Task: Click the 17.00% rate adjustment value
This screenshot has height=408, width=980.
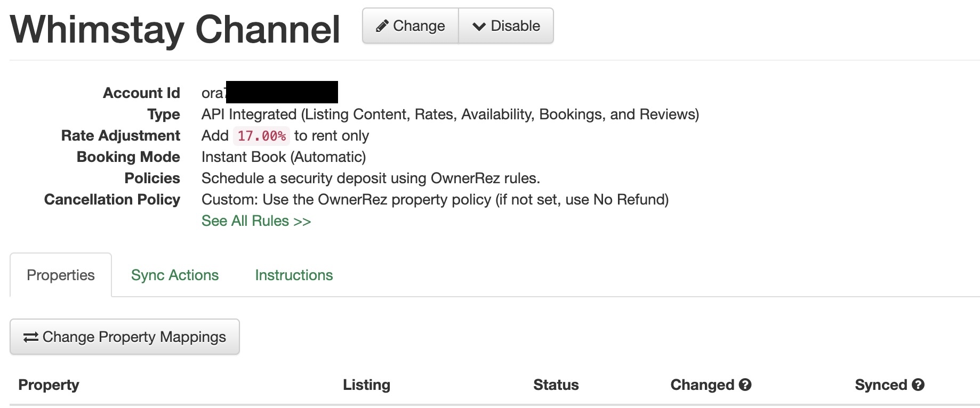Action: pos(261,136)
